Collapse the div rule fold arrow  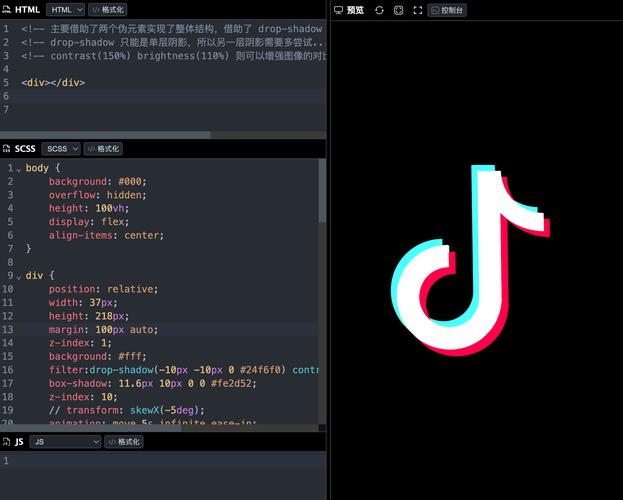(18, 276)
